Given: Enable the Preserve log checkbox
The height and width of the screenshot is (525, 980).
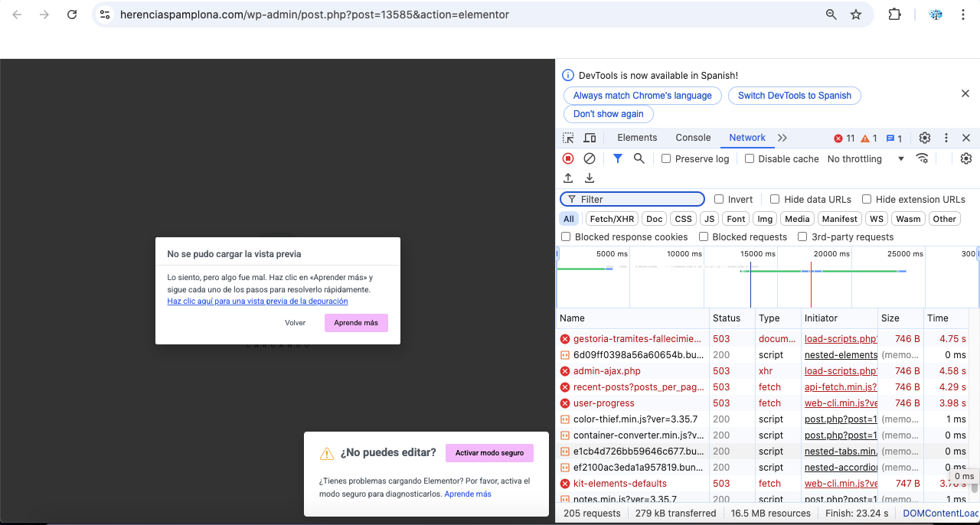Looking at the screenshot, I should click(x=666, y=159).
